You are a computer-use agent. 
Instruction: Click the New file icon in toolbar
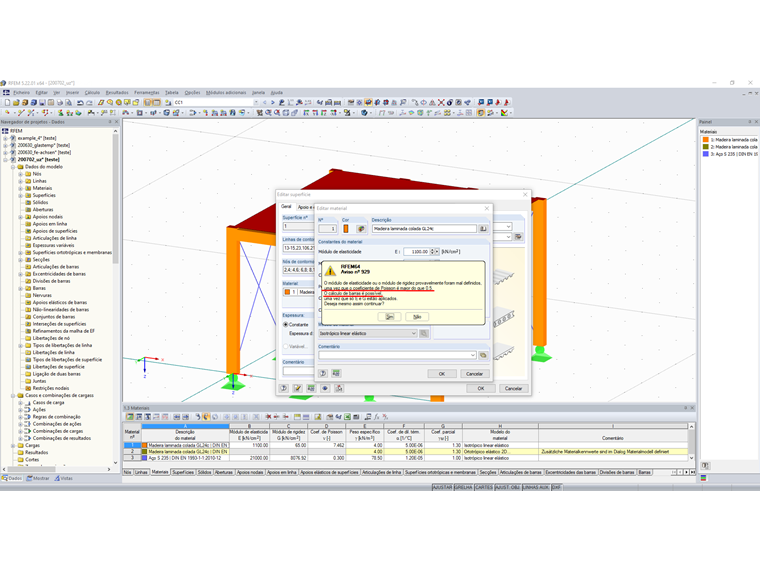tap(7, 103)
